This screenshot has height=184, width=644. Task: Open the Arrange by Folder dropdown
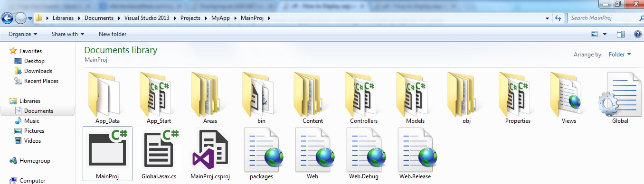pos(620,55)
